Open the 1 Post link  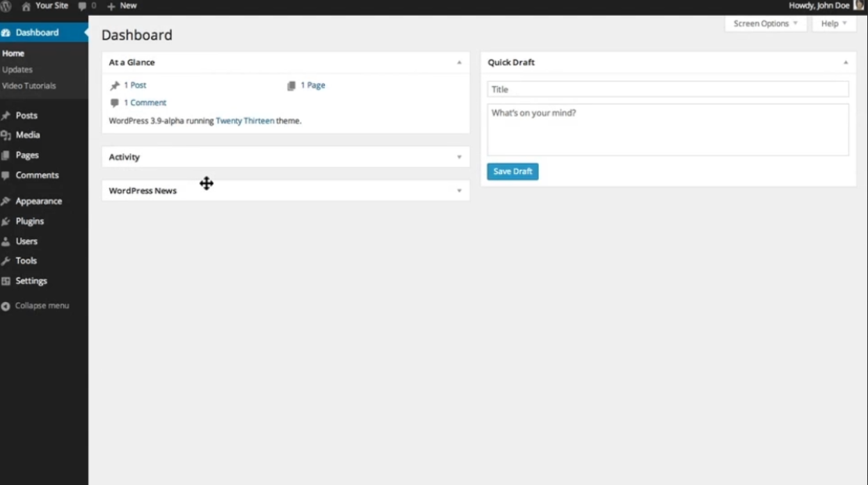pyautogui.click(x=135, y=86)
